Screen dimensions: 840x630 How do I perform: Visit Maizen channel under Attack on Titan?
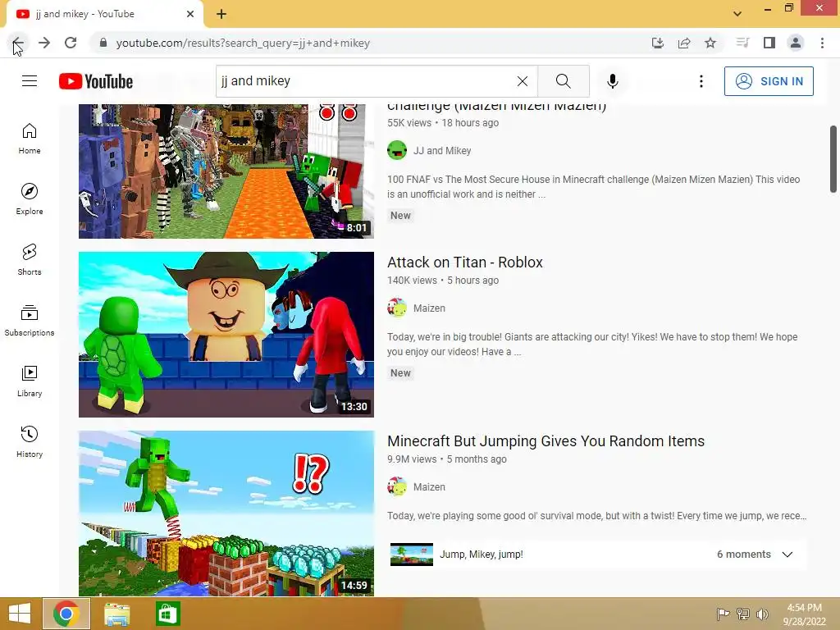[429, 308]
